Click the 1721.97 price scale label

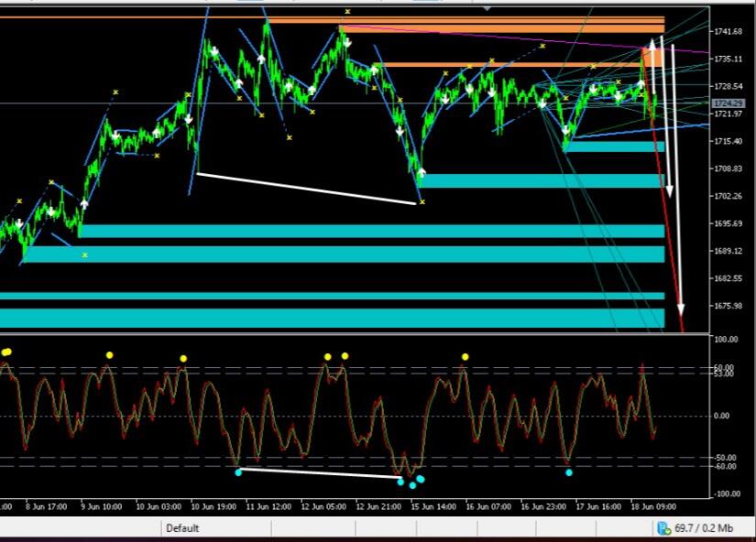coord(729,114)
